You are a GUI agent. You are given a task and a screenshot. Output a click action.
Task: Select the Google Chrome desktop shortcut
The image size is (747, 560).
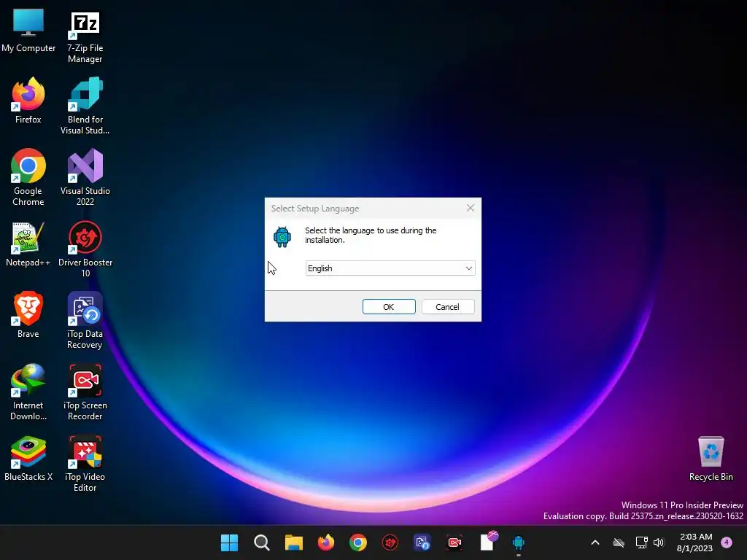pyautogui.click(x=28, y=178)
